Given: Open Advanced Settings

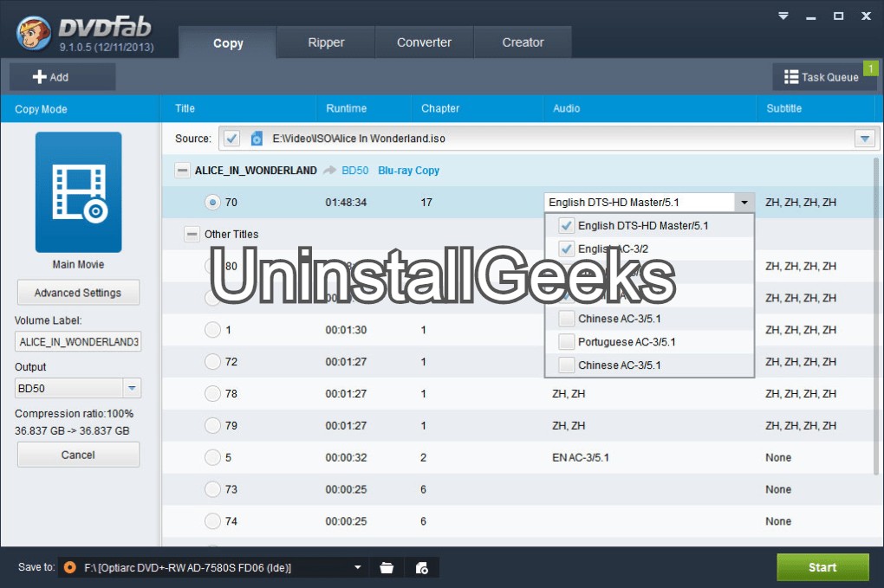Looking at the screenshot, I should click(78, 293).
